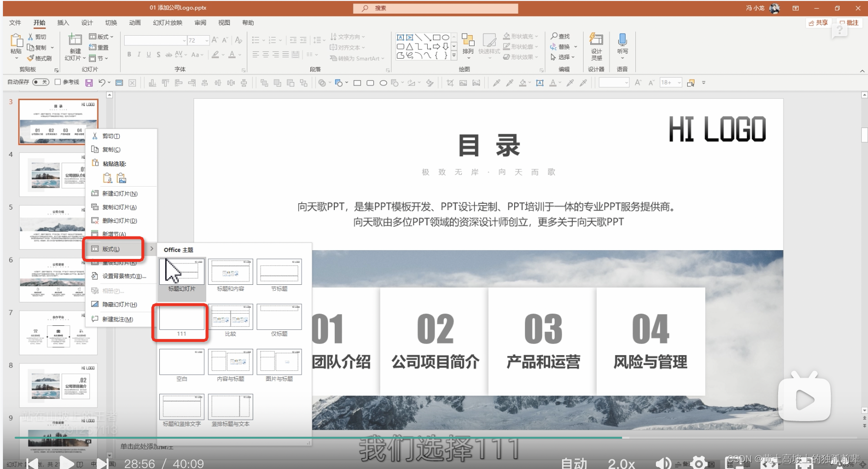Click the Clear Formatting icon
The height and width of the screenshot is (469, 868).
238,40
